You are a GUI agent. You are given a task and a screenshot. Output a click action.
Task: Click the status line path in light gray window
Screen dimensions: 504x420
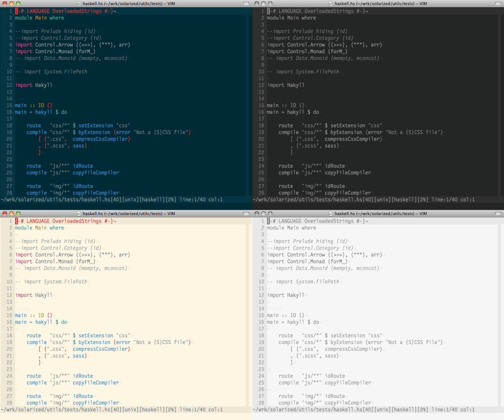coord(308,409)
